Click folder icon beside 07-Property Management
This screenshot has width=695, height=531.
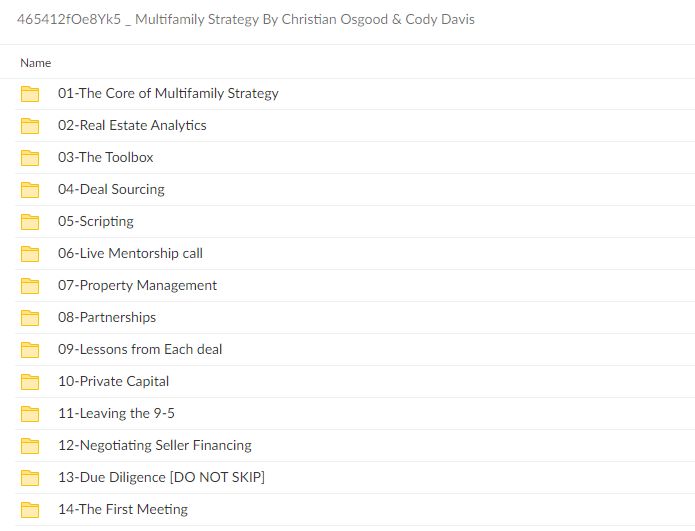click(x=30, y=286)
